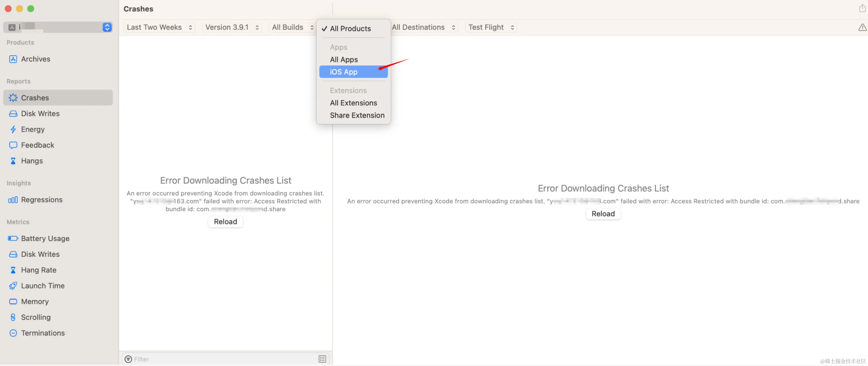Click the Battery Usage icon
The width and height of the screenshot is (868, 366).
[13, 239]
